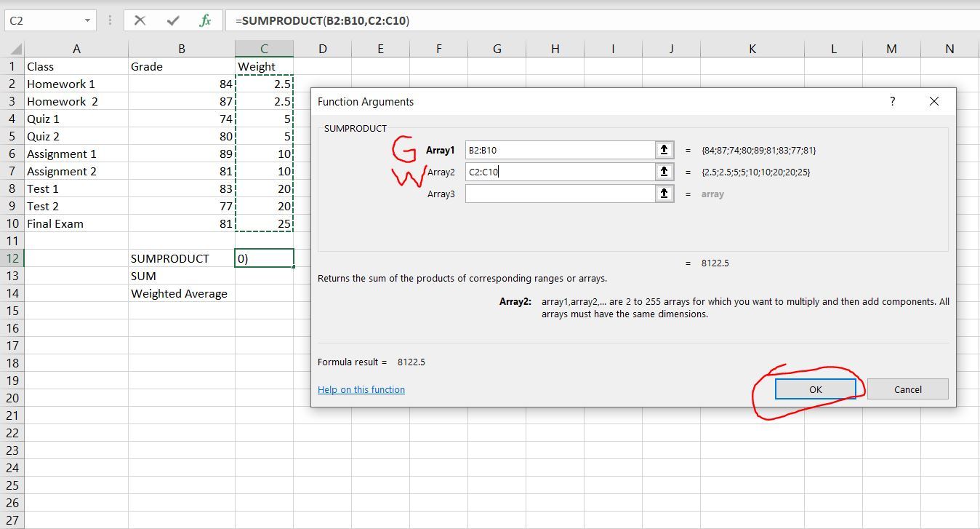Click inside the Array2 input field
980x529 pixels.
pos(560,172)
